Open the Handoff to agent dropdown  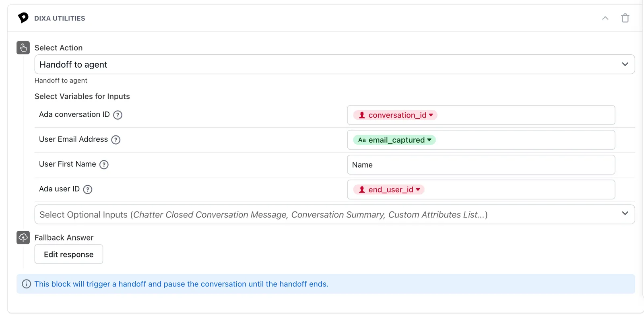click(334, 64)
